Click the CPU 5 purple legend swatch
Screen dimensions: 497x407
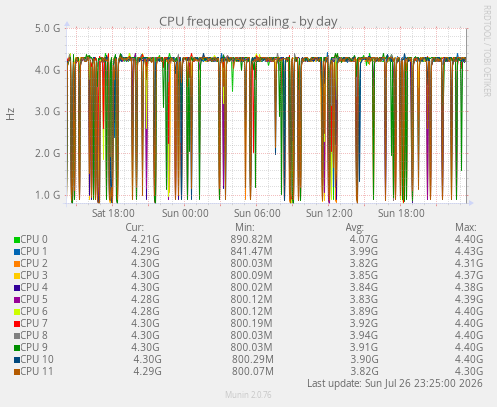click(17, 300)
